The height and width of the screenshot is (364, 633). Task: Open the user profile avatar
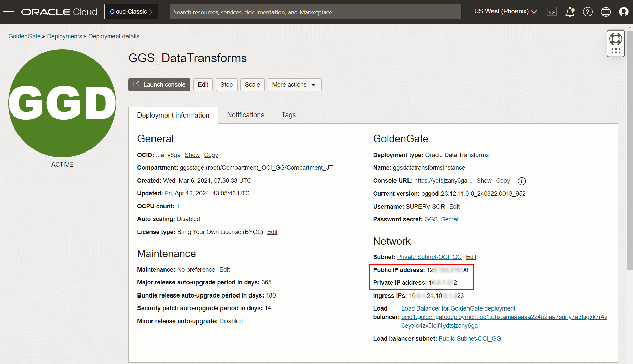point(623,12)
